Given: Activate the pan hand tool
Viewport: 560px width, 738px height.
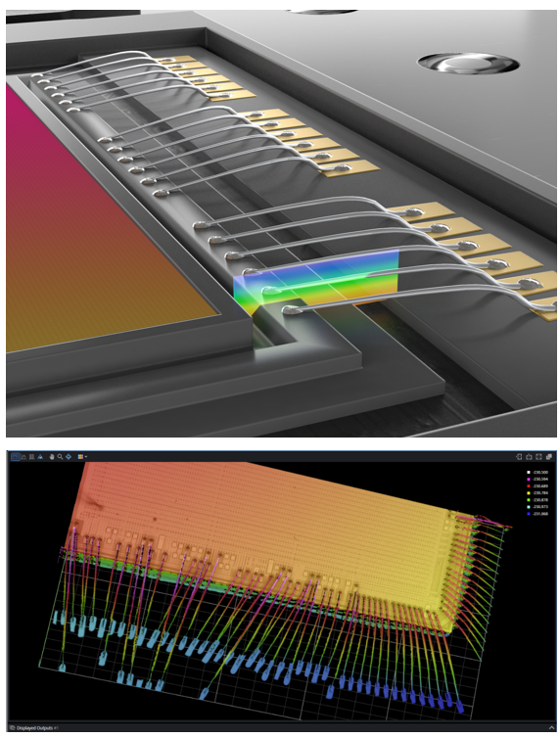Looking at the screenshot, I should (x=52, y=457).
